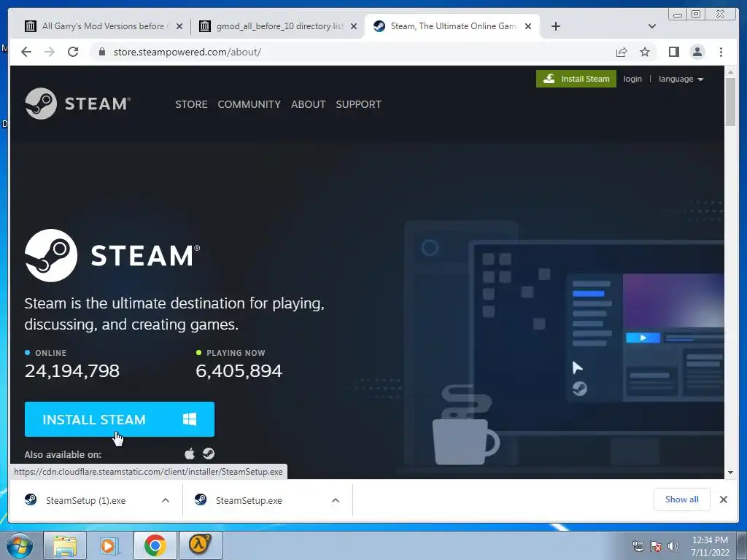
Task: Open the SteamSetup (1).exe download
Action: tap(86, 500)
